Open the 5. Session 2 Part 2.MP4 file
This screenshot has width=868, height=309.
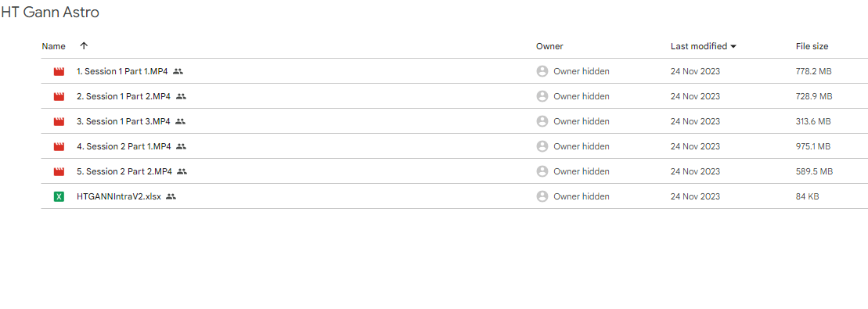[124, 171]
